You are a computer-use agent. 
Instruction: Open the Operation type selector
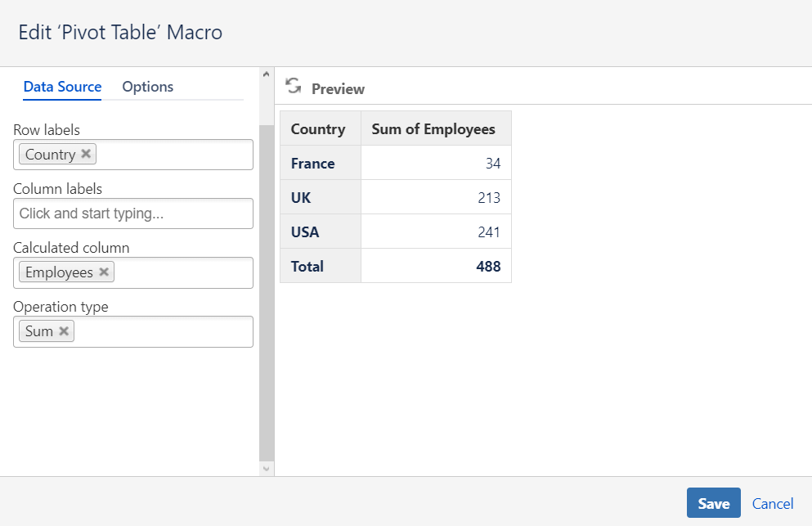[164, 331]
